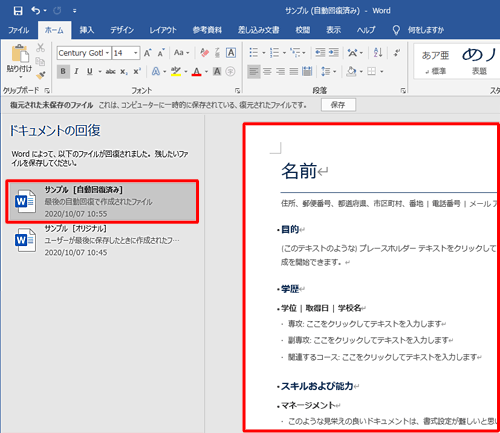Toggle Superscript formatting
Screen dimensions: 500x433
coord(137,71)
